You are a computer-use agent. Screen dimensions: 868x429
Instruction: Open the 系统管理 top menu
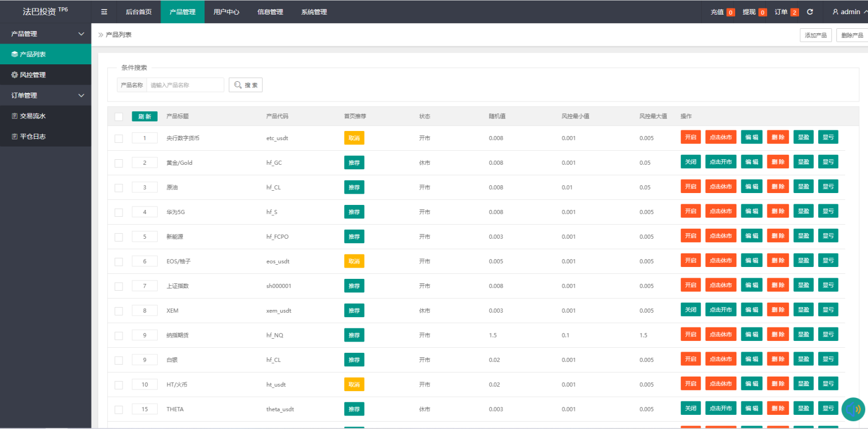314,12
